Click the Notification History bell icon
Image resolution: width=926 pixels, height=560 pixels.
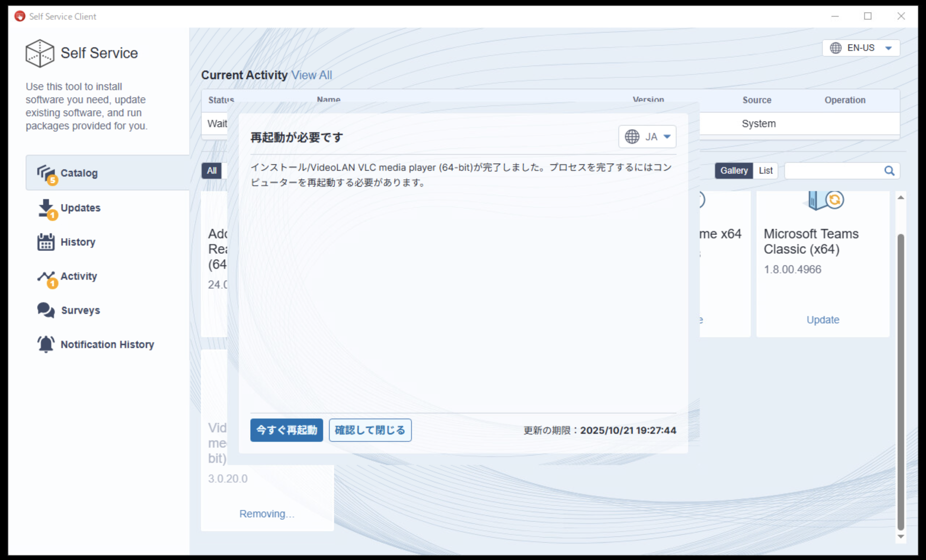(x=46, y=344)
